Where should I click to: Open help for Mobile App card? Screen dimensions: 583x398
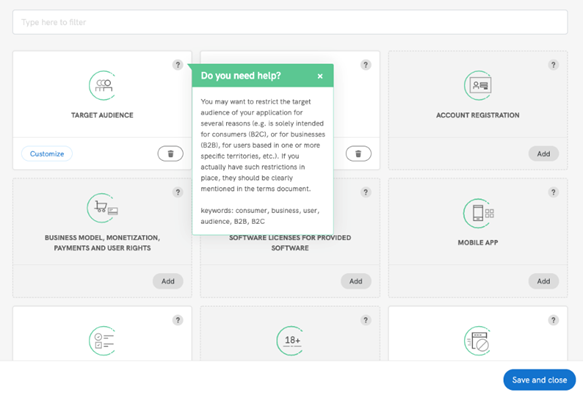pos(553,192)
